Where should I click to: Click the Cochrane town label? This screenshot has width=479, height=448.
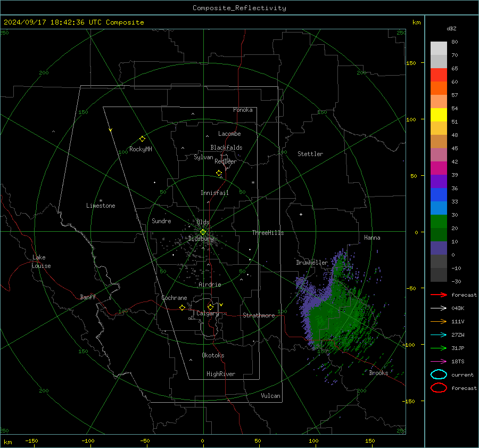coord(174,298)
